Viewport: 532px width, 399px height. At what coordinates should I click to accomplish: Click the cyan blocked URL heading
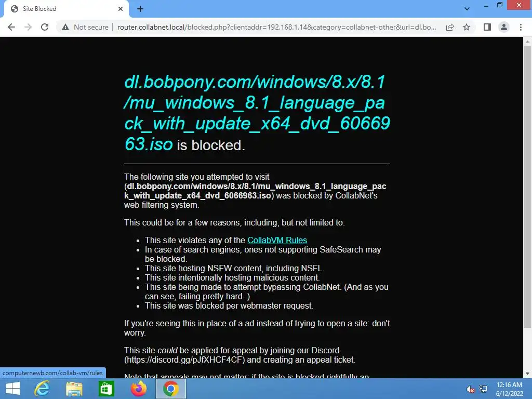(257, 113)
